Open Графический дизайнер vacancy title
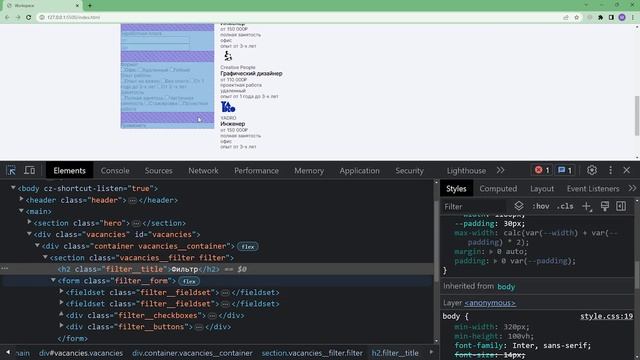The image size is (640, 360). tap(251, 73)
